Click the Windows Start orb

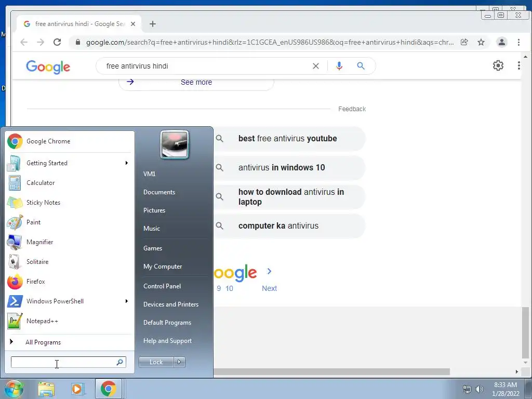click(x=14, y=389)
